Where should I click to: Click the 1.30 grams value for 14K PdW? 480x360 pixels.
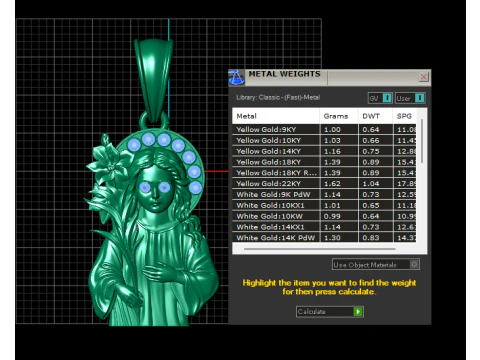coord(332,238)
